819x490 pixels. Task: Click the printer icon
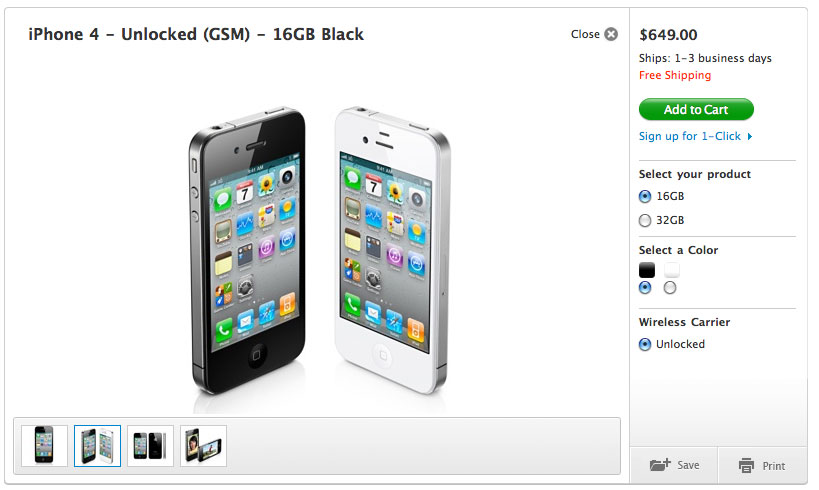click(x=746, y=465)
